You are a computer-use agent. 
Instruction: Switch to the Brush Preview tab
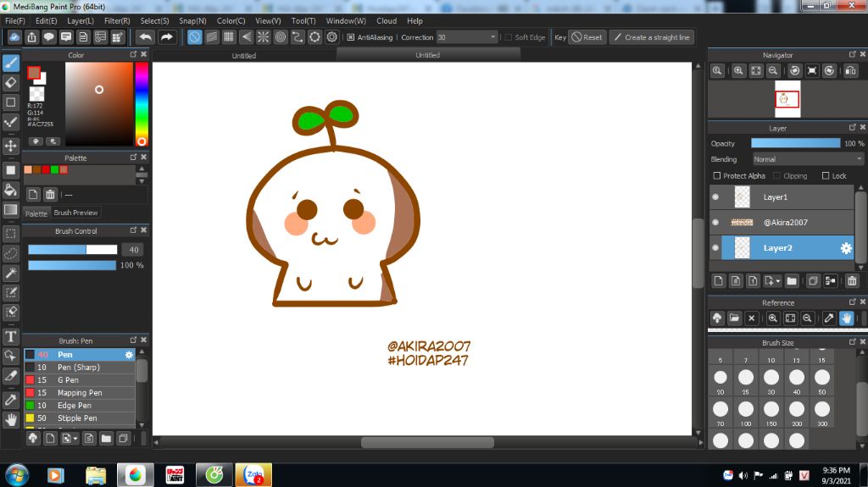pyautogui.click(x=75, y=213)
